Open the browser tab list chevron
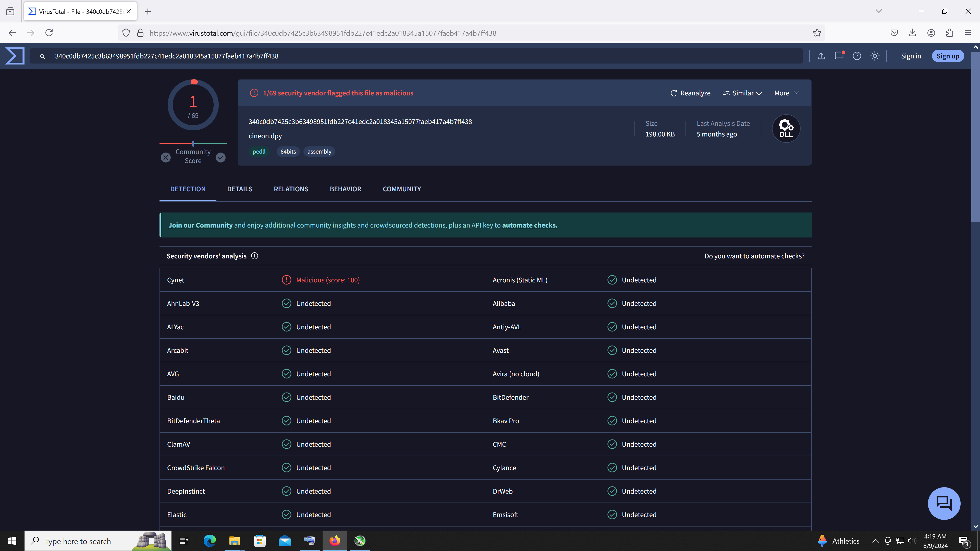The height and width of the screenshot is (551, 980). pyautogui.click(x=879, y=11)
